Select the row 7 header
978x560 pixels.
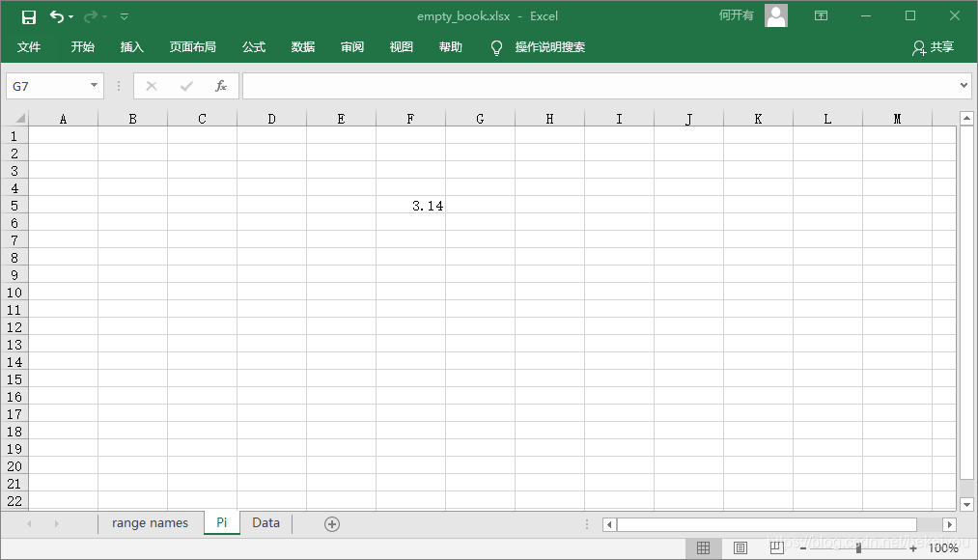click(x=14, y=240)
